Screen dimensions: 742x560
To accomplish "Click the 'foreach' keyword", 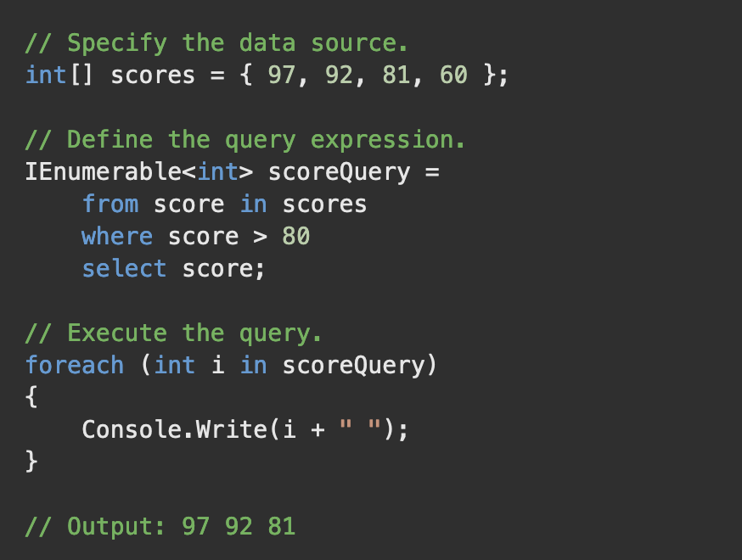I will (x=75, y=365).
